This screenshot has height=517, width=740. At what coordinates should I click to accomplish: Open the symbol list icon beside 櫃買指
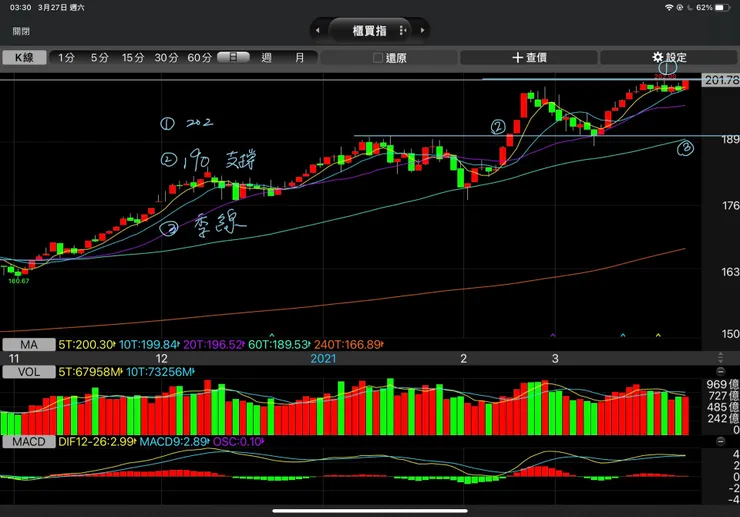pyautogui.click(x=402, y=30)
